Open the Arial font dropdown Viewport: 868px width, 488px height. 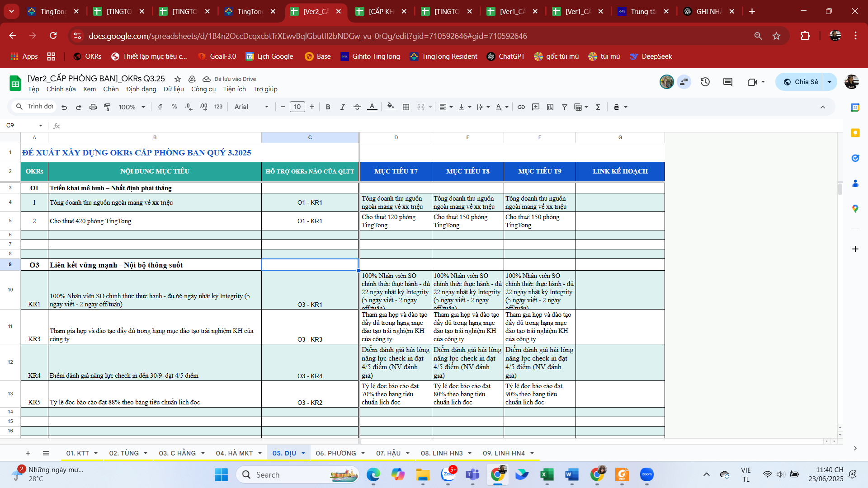[x=251, y=107]
